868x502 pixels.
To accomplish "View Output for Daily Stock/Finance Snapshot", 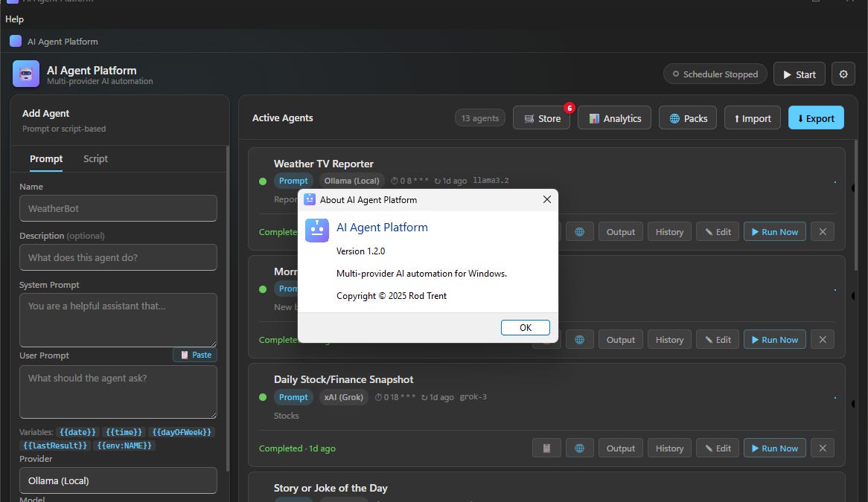I will pos(621,448).
